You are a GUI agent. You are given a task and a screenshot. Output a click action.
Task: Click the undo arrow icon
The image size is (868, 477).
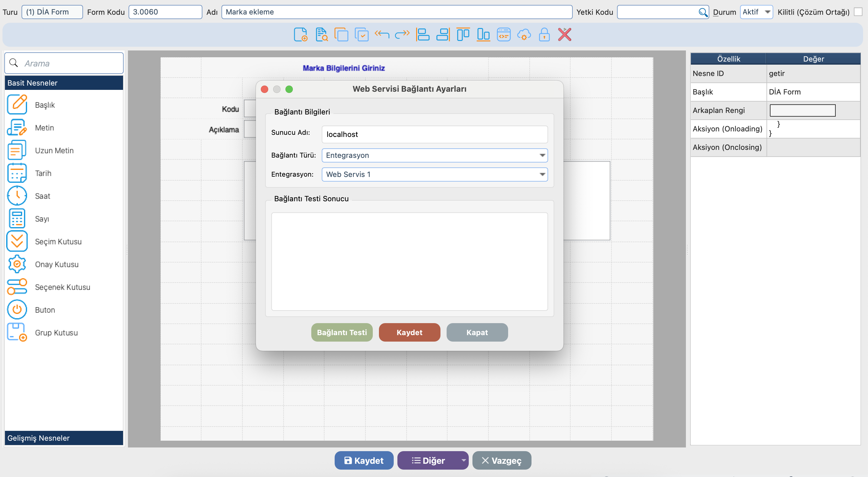click(382, 34)
